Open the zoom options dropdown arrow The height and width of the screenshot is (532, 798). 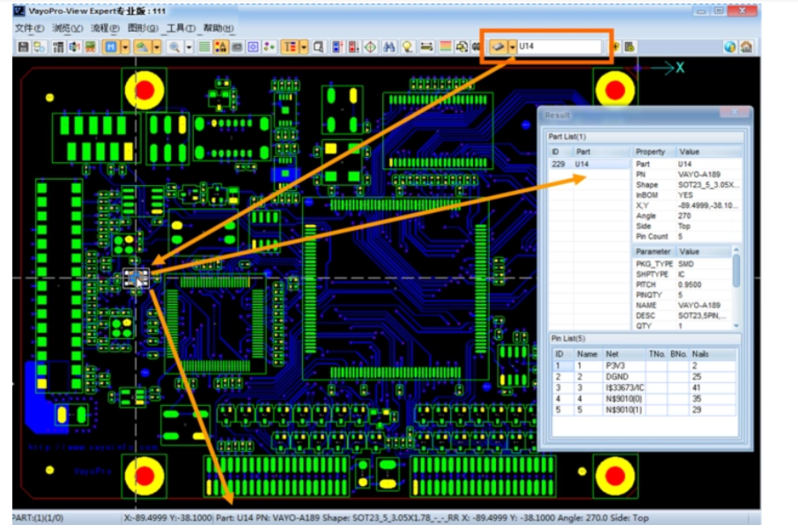click(x=188, y=47)
